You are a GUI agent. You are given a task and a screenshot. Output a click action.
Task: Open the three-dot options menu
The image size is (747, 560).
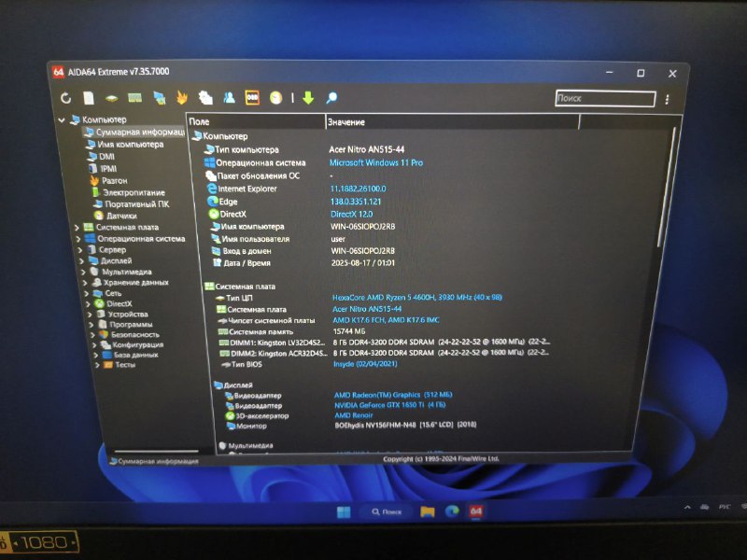coord(667,99)
